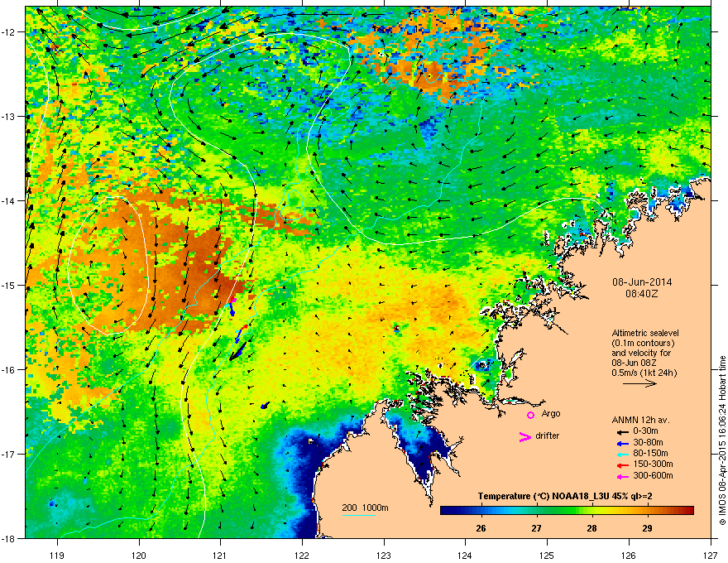Click the '0.5m/s (1kt 24h)' label

[644, 373]
